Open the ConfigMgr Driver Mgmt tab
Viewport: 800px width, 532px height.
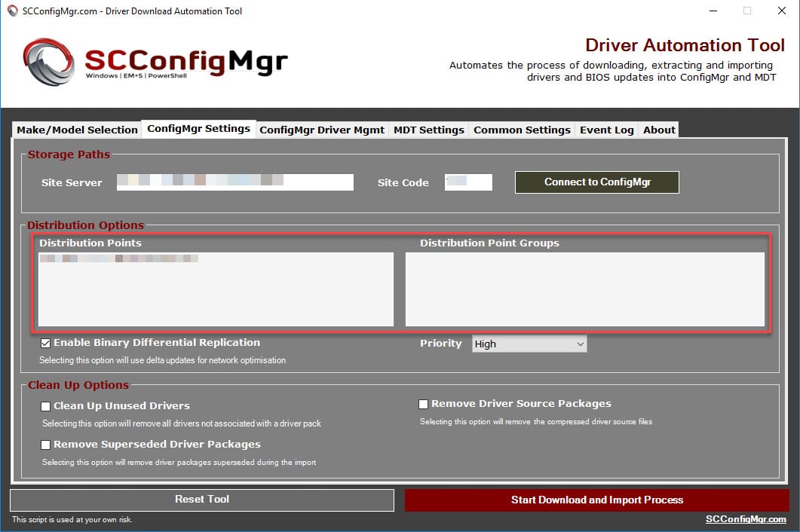(322, 130)
